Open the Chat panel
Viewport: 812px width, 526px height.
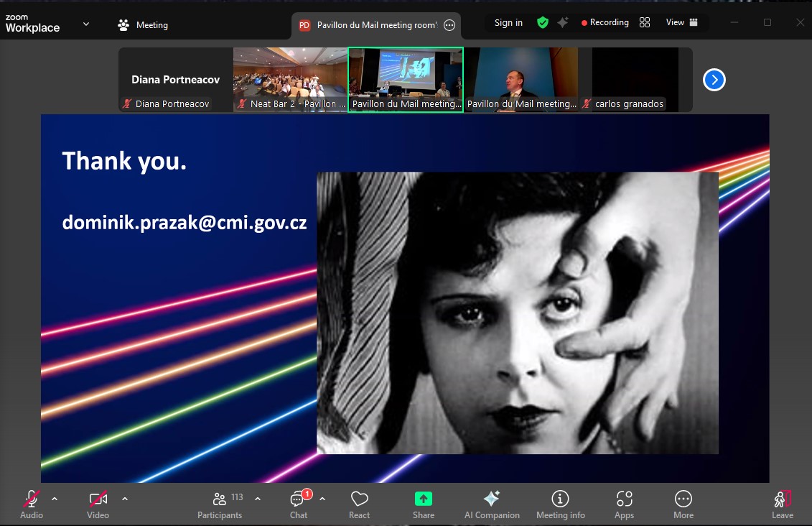pyautogui.click(x=299, y=504)
